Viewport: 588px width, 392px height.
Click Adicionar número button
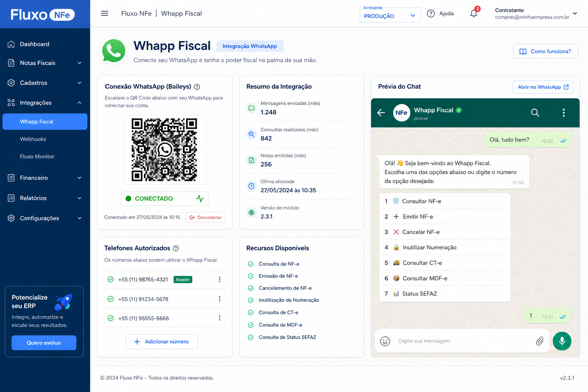click(162, 341)
